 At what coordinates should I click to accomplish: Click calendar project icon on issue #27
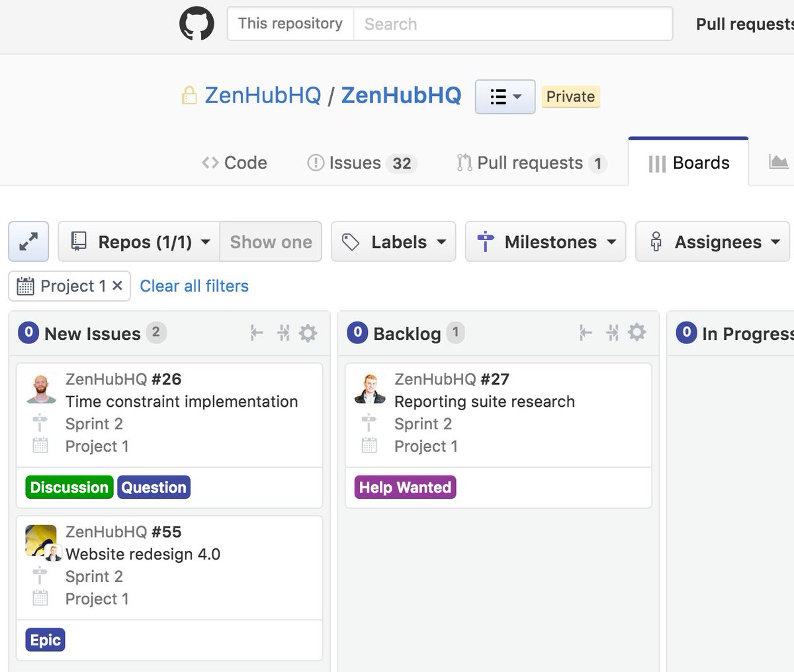369,446
